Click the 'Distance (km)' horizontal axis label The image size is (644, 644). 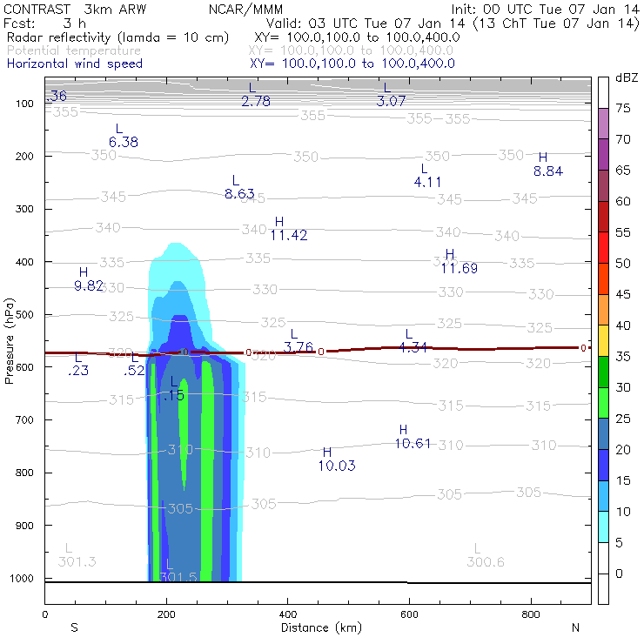pyautogui.click(x=321, y=627)
